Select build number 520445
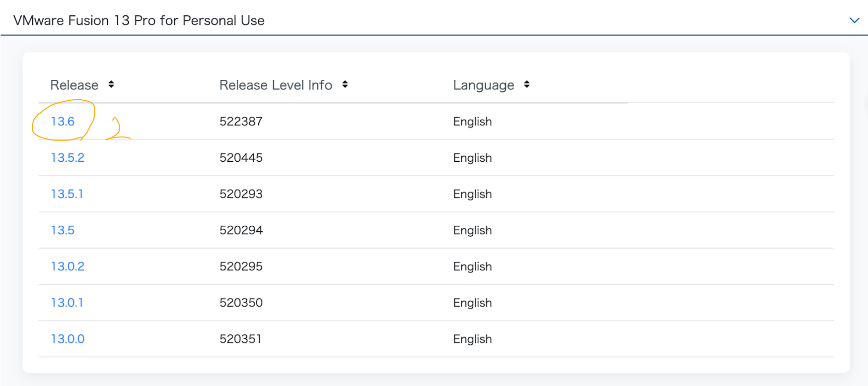868x386 pixels. click(241, 158)
